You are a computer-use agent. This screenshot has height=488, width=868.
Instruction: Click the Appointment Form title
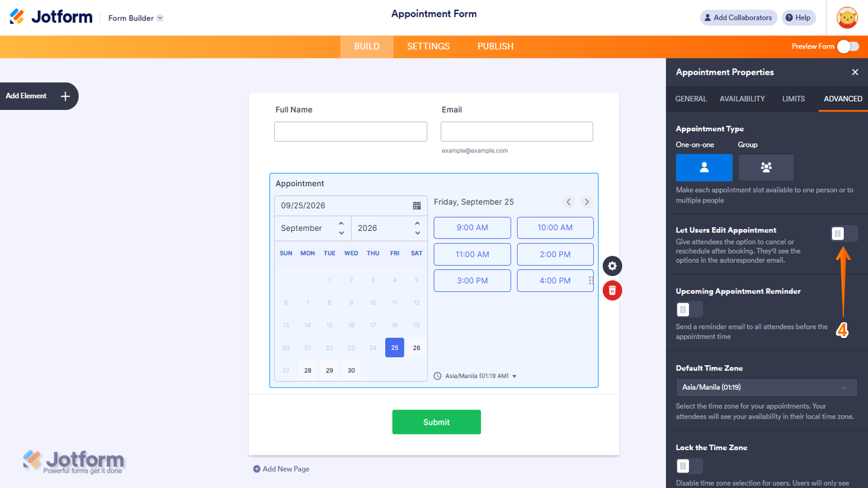(x=434, y=14)
